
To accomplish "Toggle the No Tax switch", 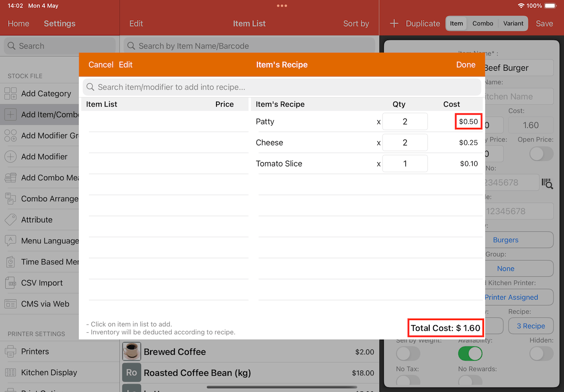I will tap(408, 381).
